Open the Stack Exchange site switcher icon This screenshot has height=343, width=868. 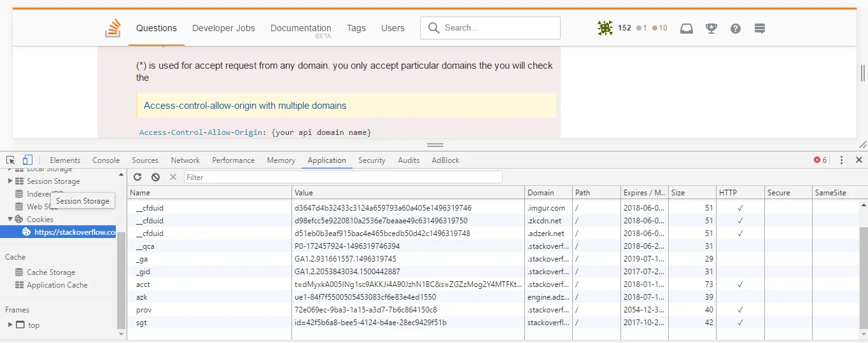[x=759, y=29]
